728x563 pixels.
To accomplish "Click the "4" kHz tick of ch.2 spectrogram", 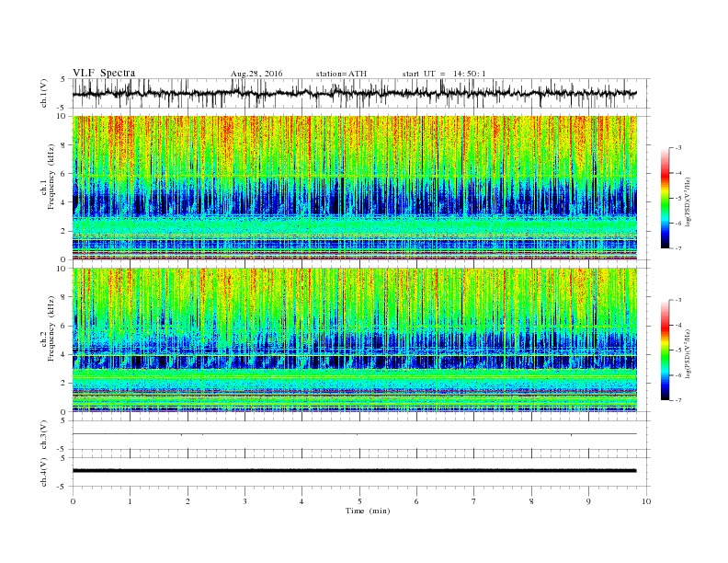I will click(x=64, y=354).
